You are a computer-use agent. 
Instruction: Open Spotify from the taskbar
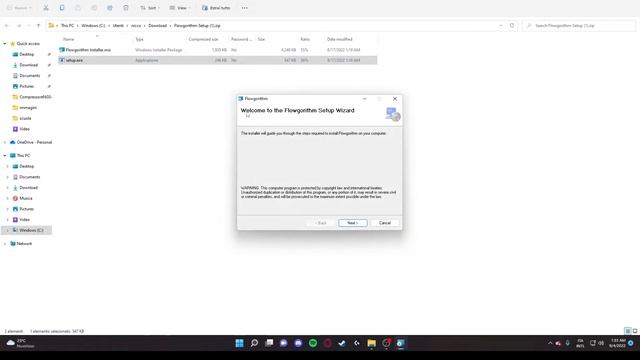[x=313, y=343]
